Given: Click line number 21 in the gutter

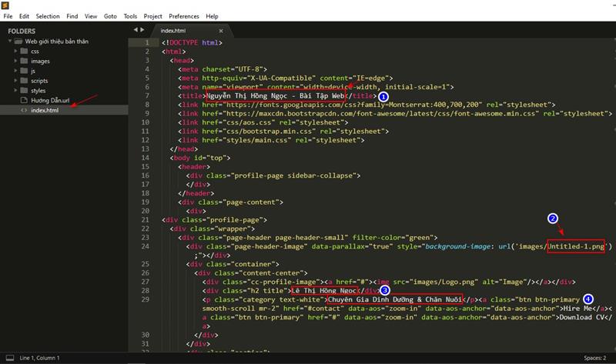Looking at the screenshot, I should [144, 219].
